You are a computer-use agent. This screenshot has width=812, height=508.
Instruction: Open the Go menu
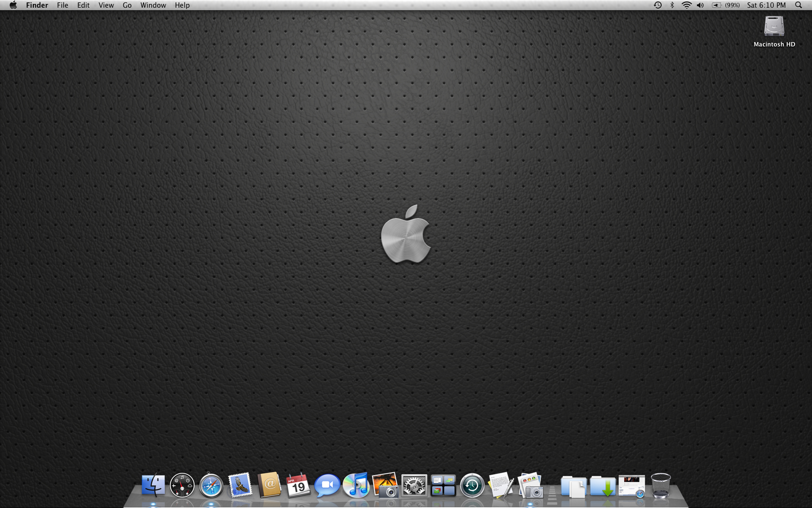tap(127, 5)
